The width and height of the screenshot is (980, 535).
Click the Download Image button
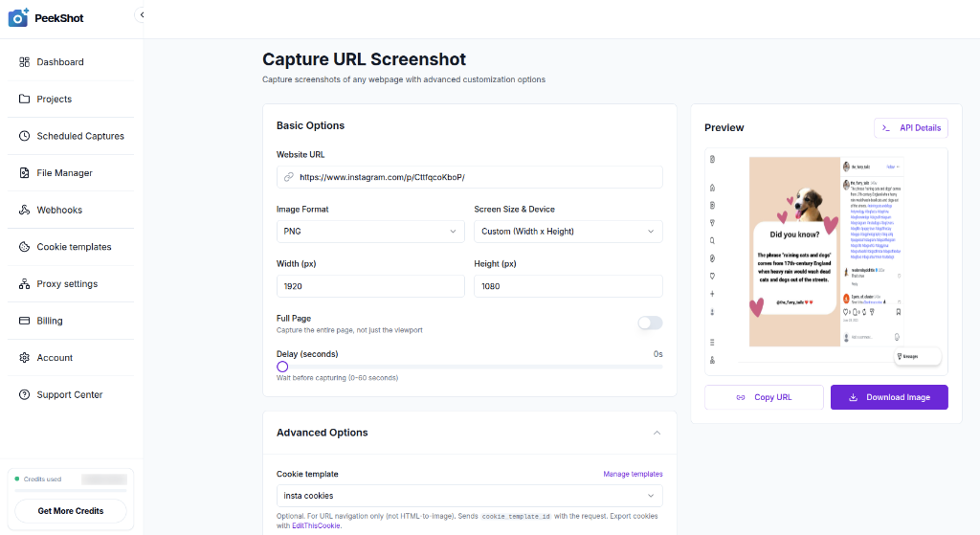(889, 397)
